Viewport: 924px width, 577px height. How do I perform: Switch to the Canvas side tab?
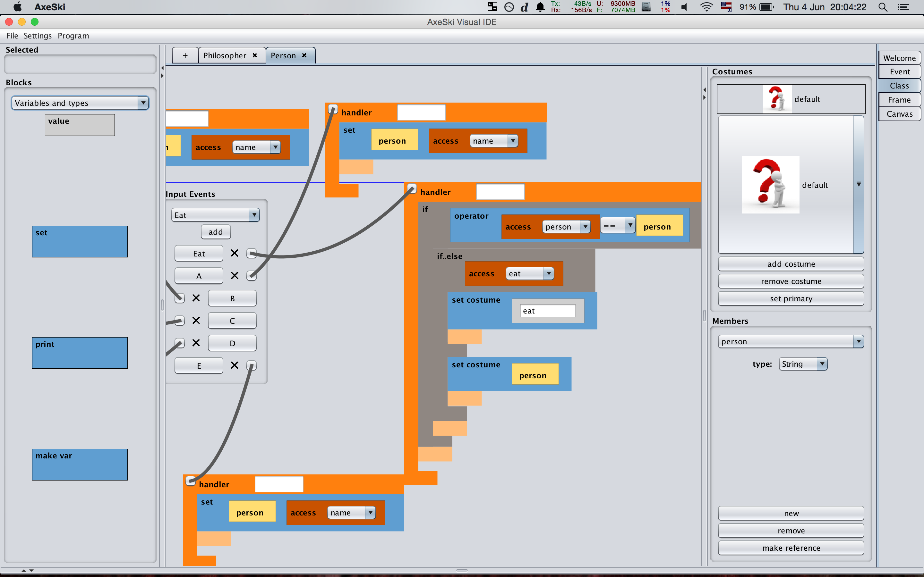(x=899, y=114)
